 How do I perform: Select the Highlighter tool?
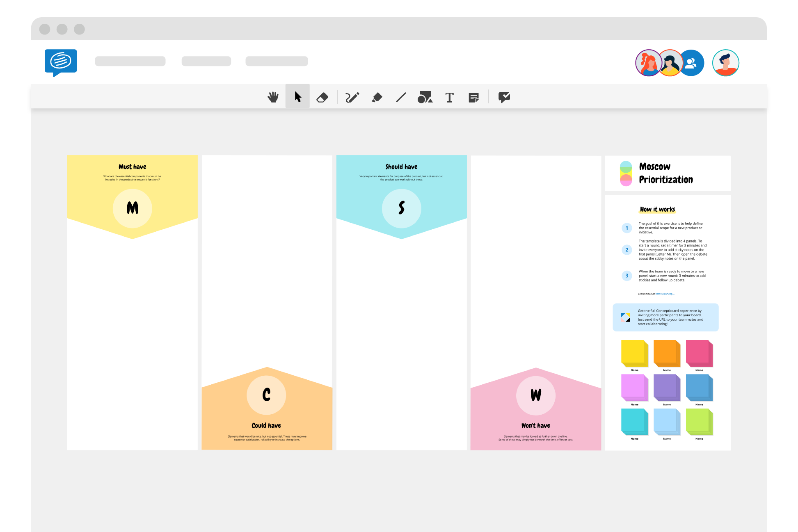coord(377,97)
